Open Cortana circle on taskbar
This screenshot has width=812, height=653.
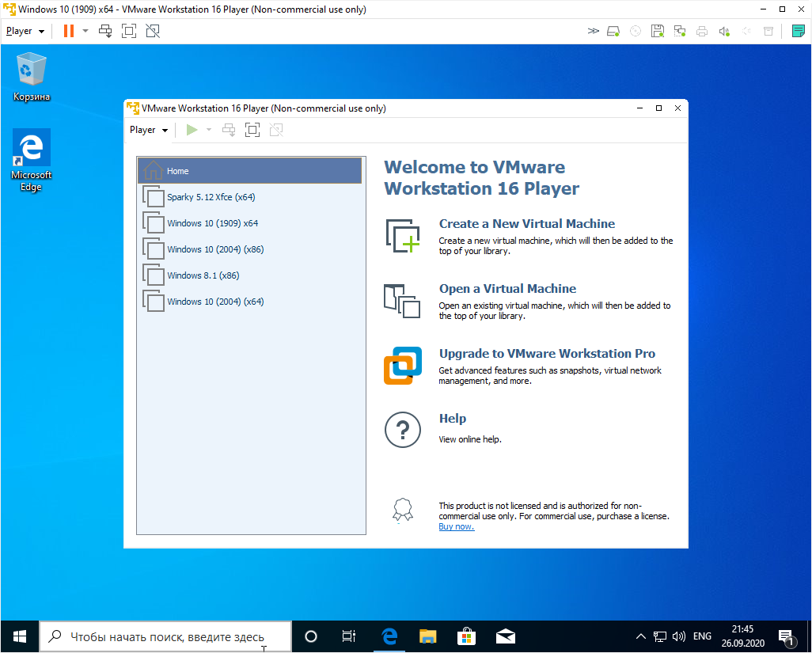(311, 636)
